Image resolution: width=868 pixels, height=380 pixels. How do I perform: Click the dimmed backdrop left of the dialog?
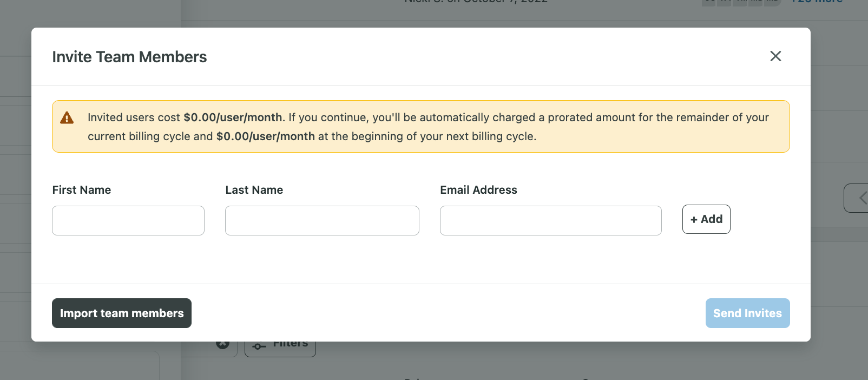15,217
